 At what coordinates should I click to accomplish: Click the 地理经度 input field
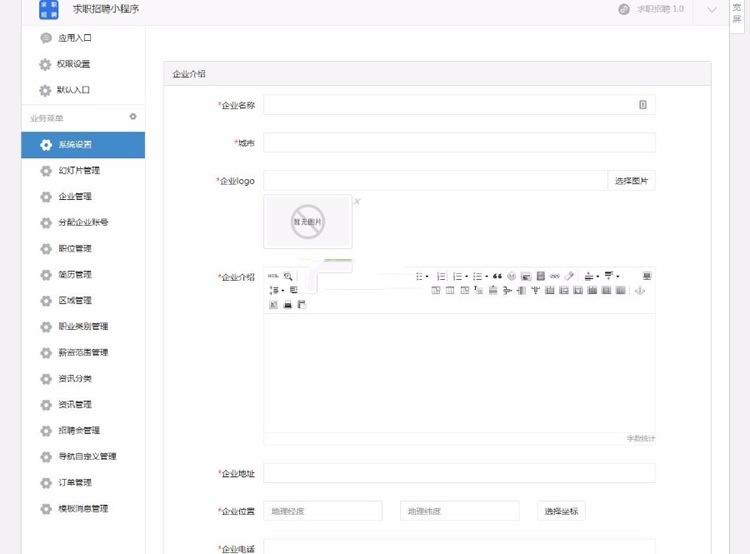(x=322, y=511)
